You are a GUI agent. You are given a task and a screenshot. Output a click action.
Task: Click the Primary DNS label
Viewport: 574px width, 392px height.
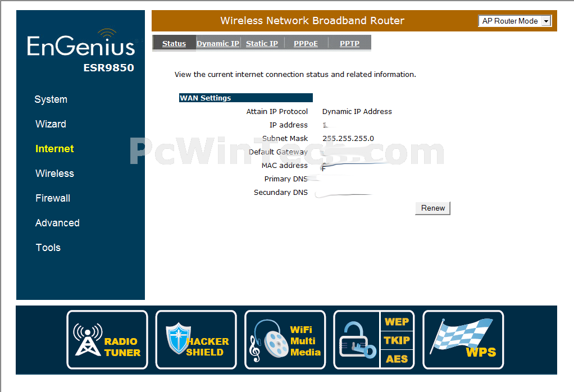pyautogui.click(x=286, y=179)
